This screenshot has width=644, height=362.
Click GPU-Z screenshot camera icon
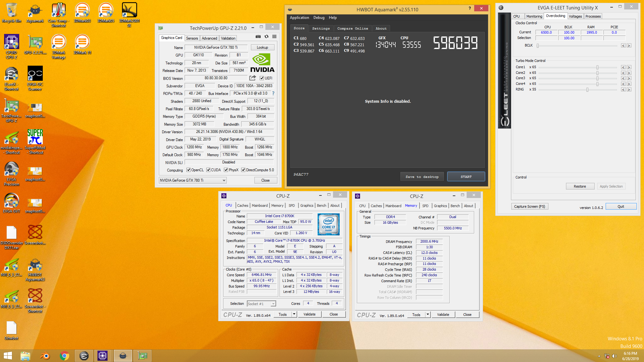(258, 36)
